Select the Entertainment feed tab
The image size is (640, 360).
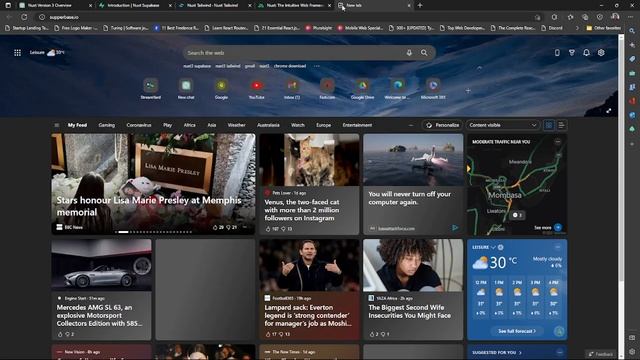pyautogui.click(x=357, y=125)
